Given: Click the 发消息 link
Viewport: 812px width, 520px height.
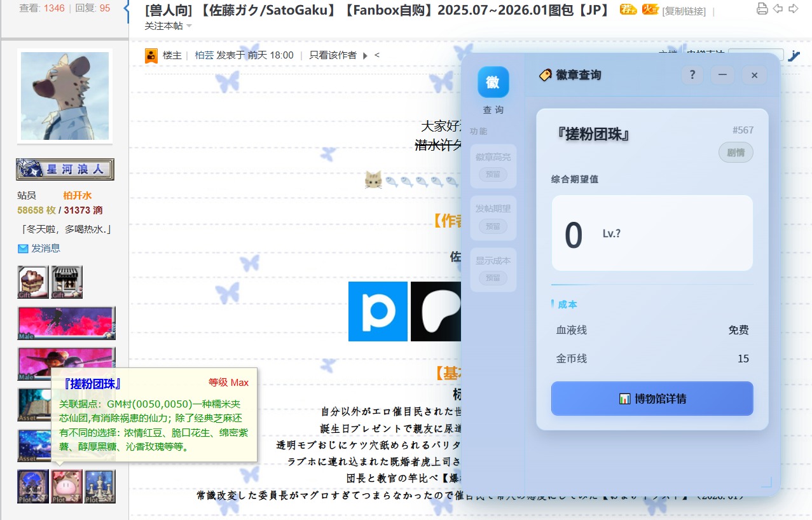Looking at the screenshot, I should pos(45,249).
